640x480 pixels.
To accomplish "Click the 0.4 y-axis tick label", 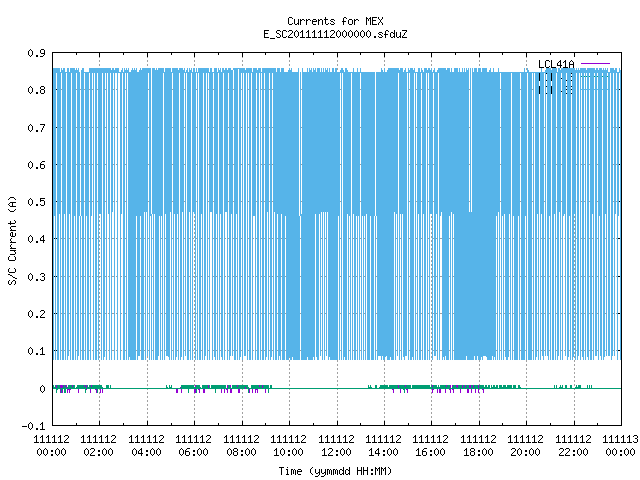I will (x=36, y=239).
